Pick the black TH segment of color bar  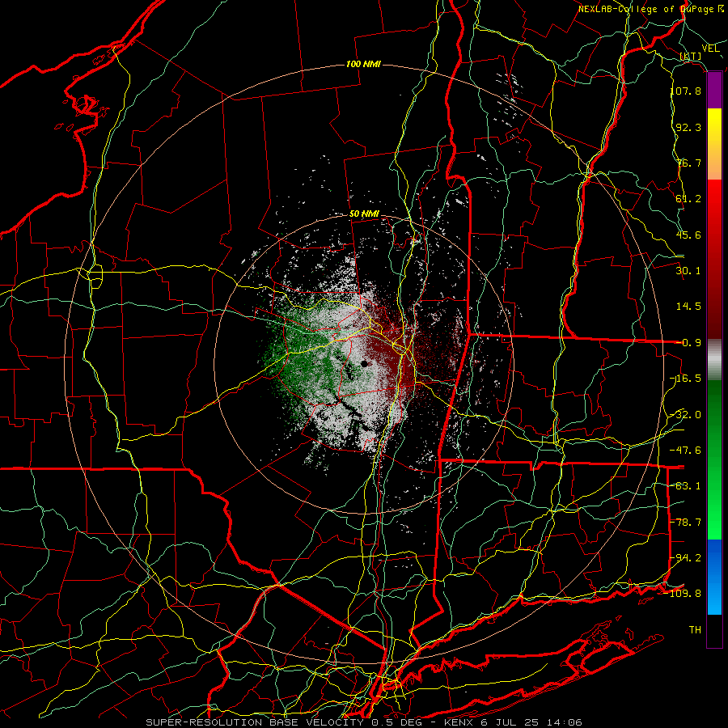pos(714,630)
